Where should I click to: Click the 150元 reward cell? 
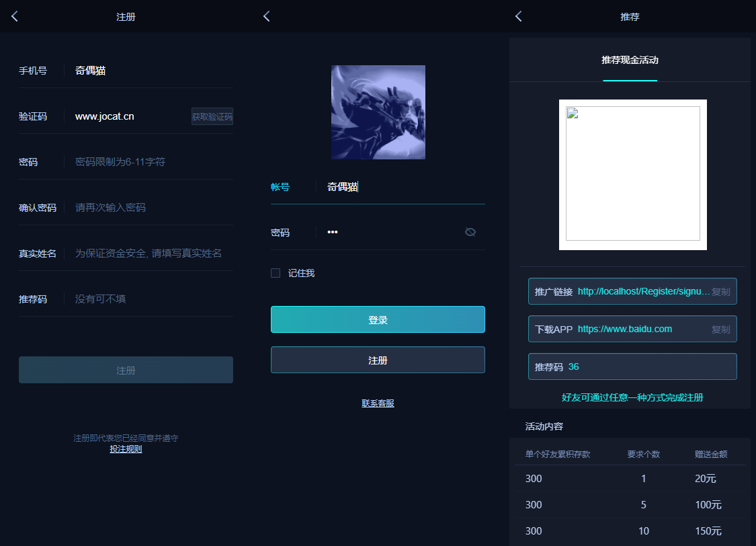(x=708, y=531)
